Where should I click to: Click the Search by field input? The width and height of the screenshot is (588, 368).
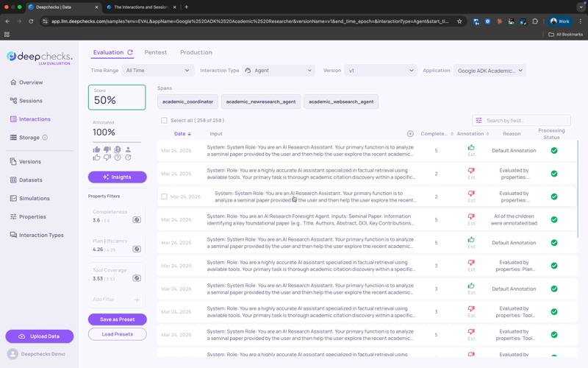coord(522,121)
